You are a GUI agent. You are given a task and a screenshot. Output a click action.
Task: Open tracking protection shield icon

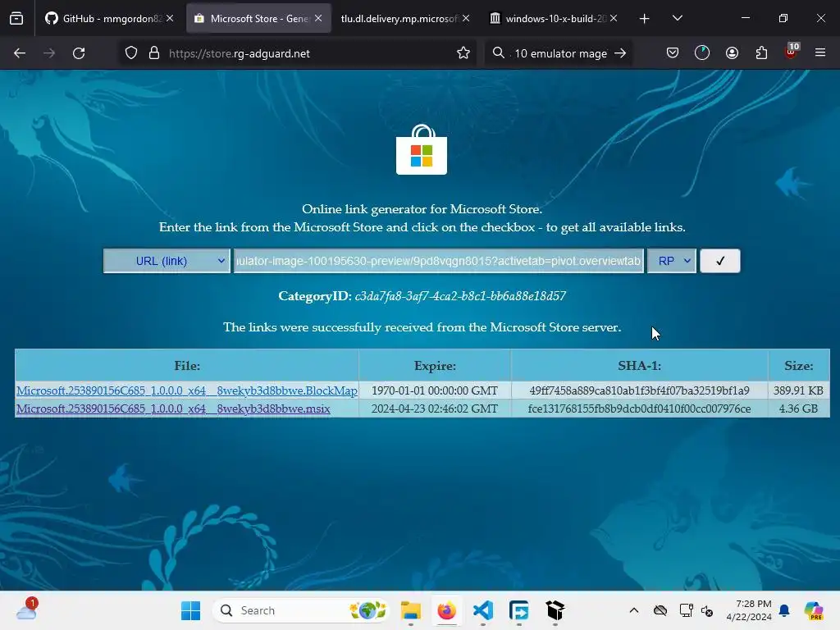point(131,53)
